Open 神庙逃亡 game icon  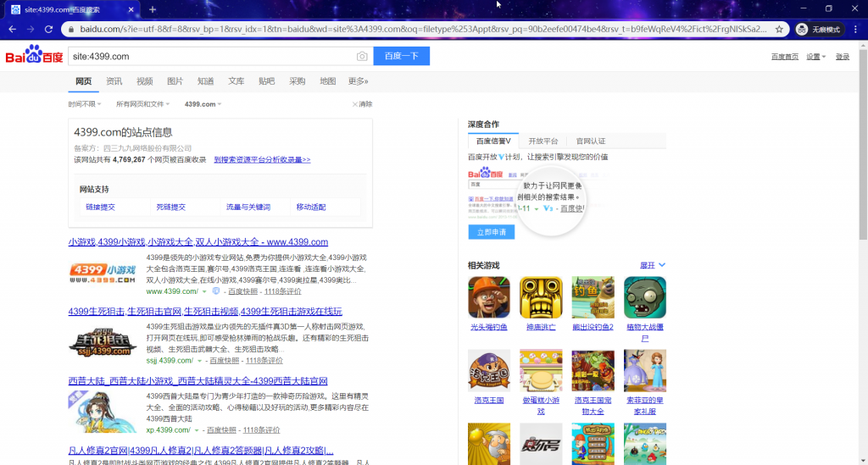pyautogui.click(x=541, y=297)
